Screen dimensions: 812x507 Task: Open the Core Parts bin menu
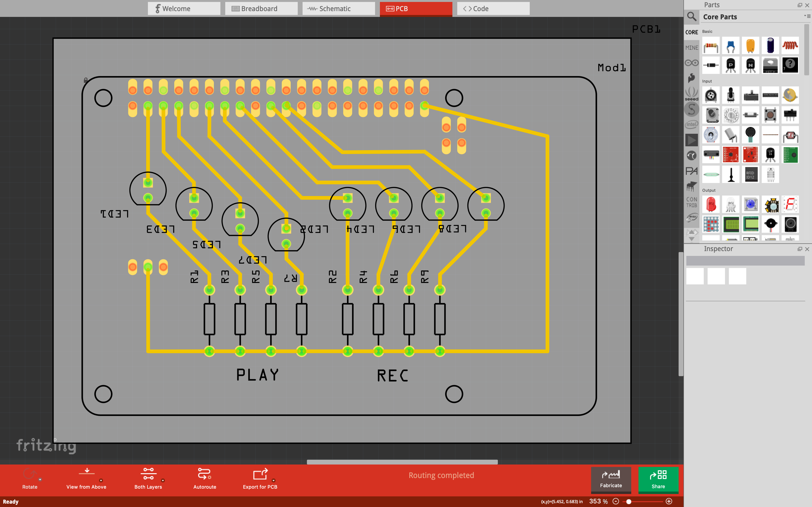click(807, 16)
